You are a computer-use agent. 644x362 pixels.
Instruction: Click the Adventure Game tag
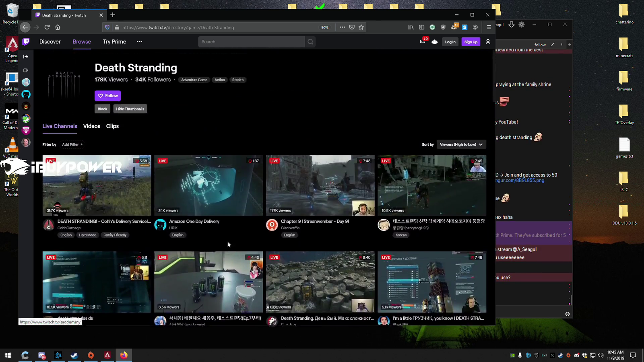194,80
